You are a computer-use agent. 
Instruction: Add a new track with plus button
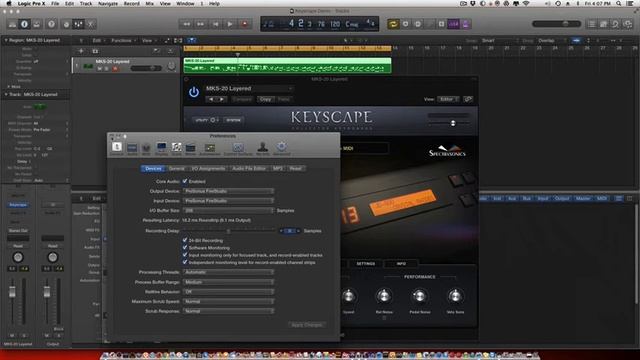(81, 51)
